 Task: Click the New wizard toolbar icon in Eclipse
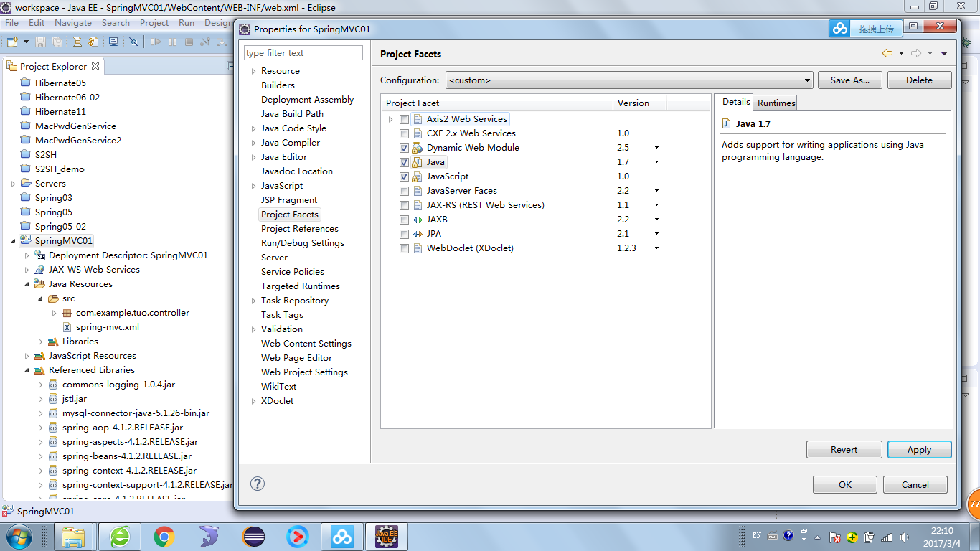[12, 42]
